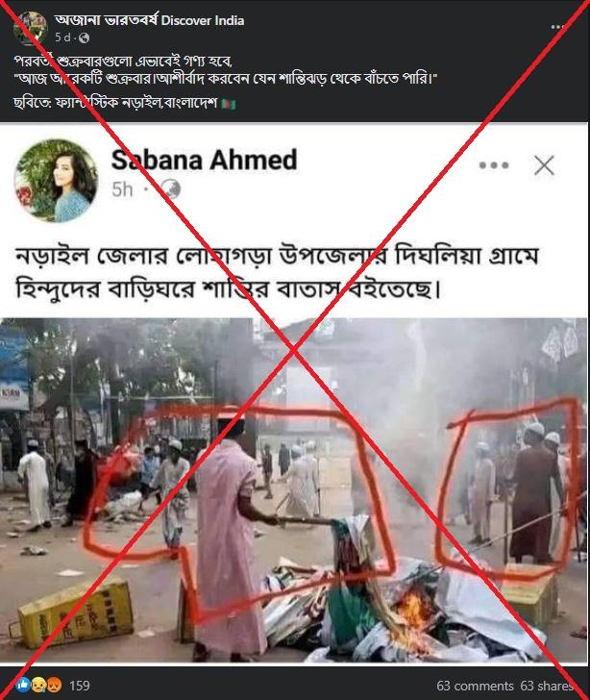Viewport: 590px width, 700px height.
Task: Open the Discover India page profile picture
Action: click(x=30, y=28)
